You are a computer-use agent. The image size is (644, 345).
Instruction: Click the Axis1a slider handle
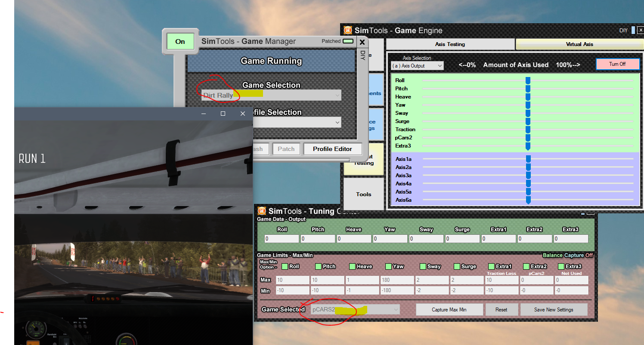528,159
